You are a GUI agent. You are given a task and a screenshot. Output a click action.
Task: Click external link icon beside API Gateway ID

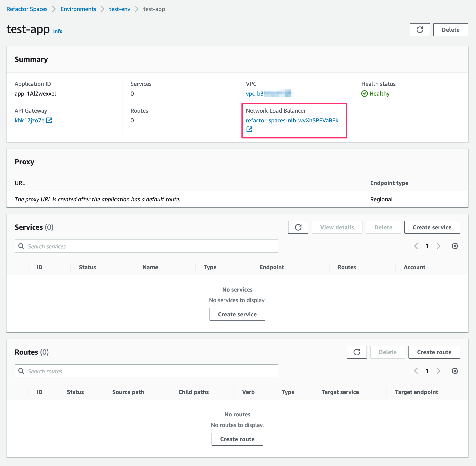49,120
